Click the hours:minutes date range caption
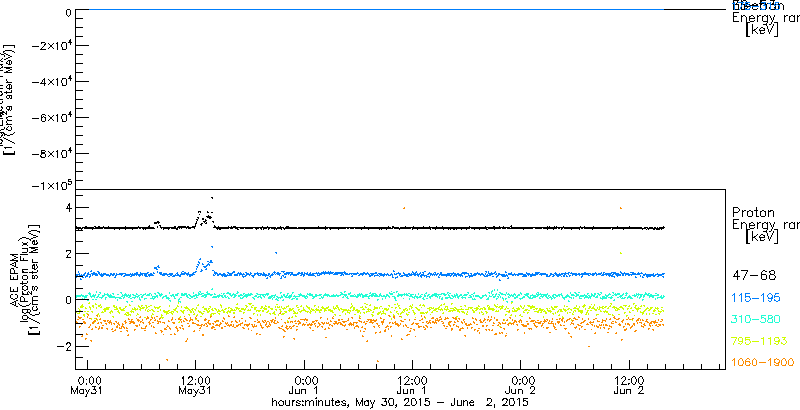This screenshot has height=410, width=800. 400,403
